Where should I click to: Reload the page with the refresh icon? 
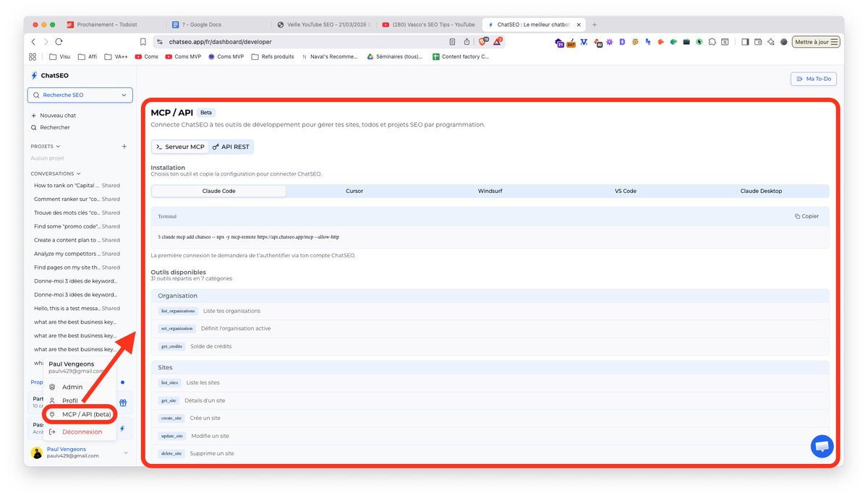click(60, 42)
